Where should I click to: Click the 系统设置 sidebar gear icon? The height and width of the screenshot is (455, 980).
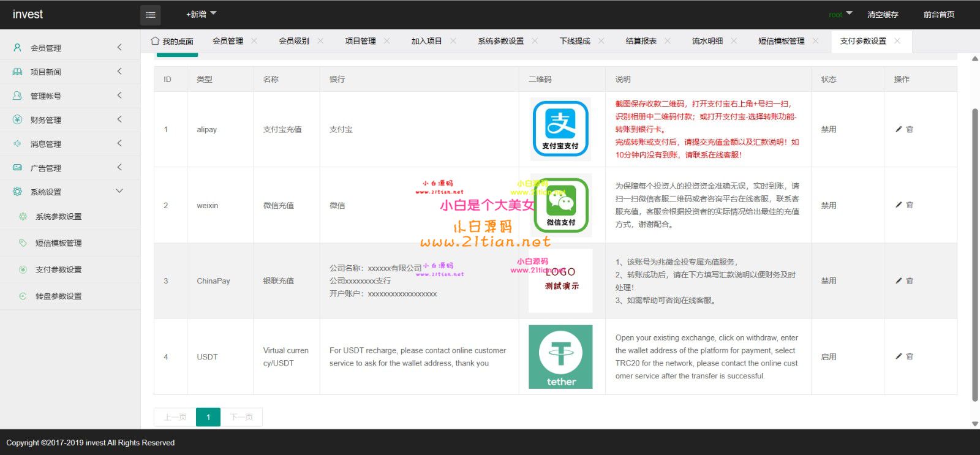click(17, 191)
